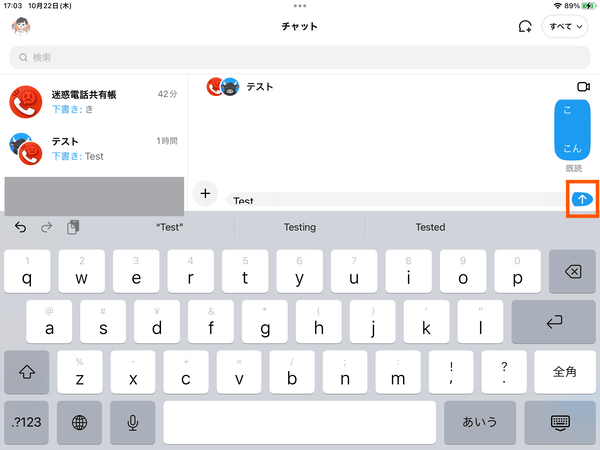The image size is (600, 450).
Task: Tap the 42分 timestamp
Action: point(167,94)
